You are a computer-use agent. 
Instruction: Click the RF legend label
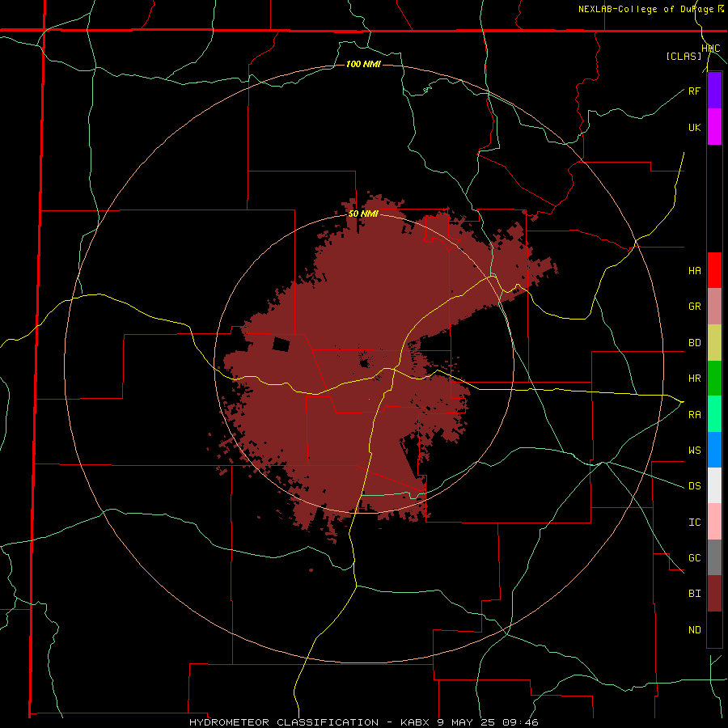694,91
